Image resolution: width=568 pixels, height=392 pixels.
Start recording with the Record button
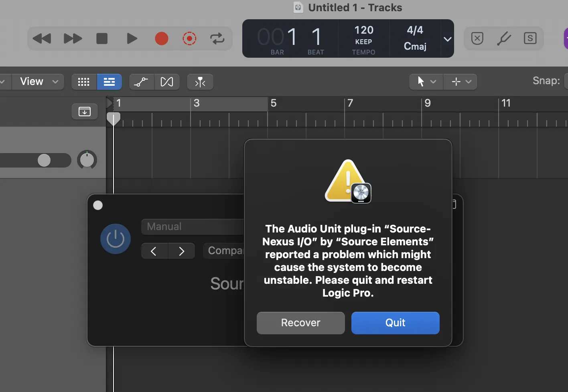pyautogui.click(x=162, y=39)
